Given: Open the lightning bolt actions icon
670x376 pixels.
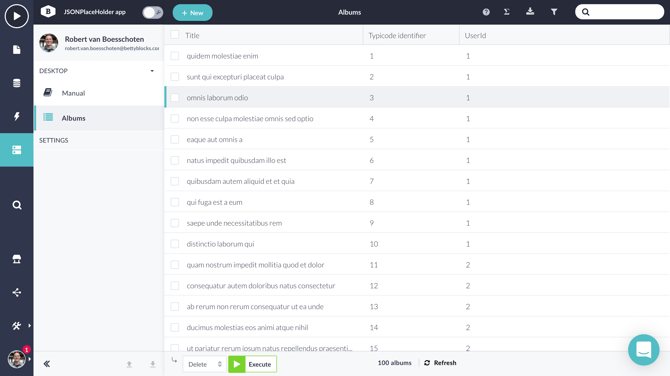Looking at the screenshot, I should pyautogui.click(x=17, y=116).
